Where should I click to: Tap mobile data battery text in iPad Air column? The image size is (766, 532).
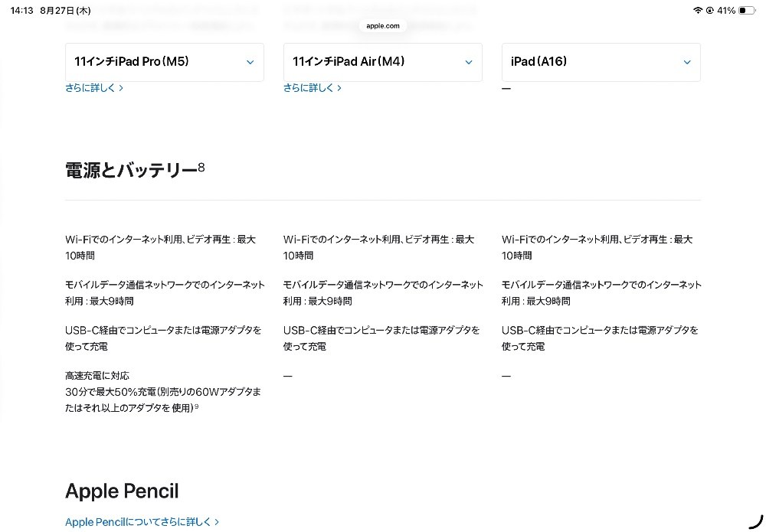tap(383, 292)
